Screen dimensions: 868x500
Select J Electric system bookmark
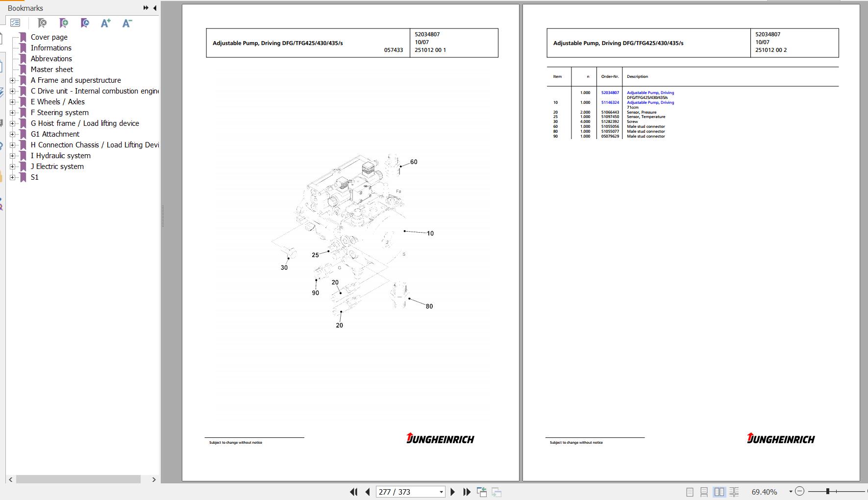57,167
